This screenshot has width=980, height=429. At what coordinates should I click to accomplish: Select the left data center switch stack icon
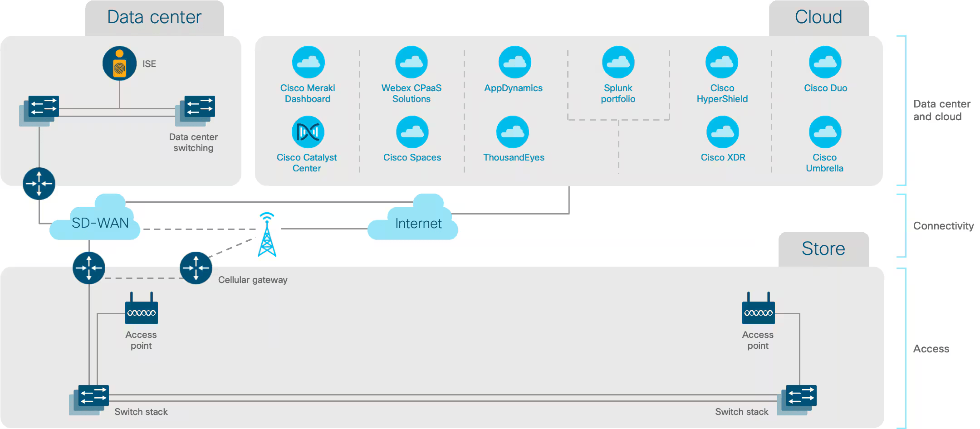point(39,111)
